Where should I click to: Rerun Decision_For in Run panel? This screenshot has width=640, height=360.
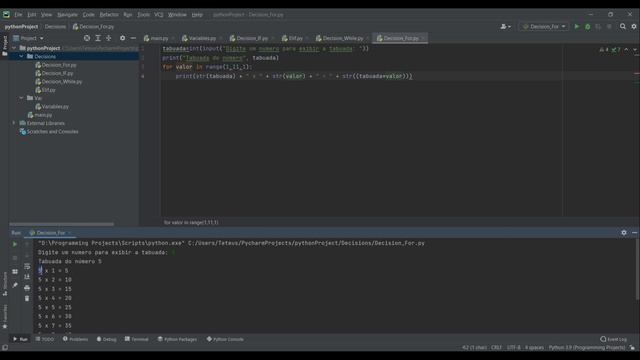point(15,244)
